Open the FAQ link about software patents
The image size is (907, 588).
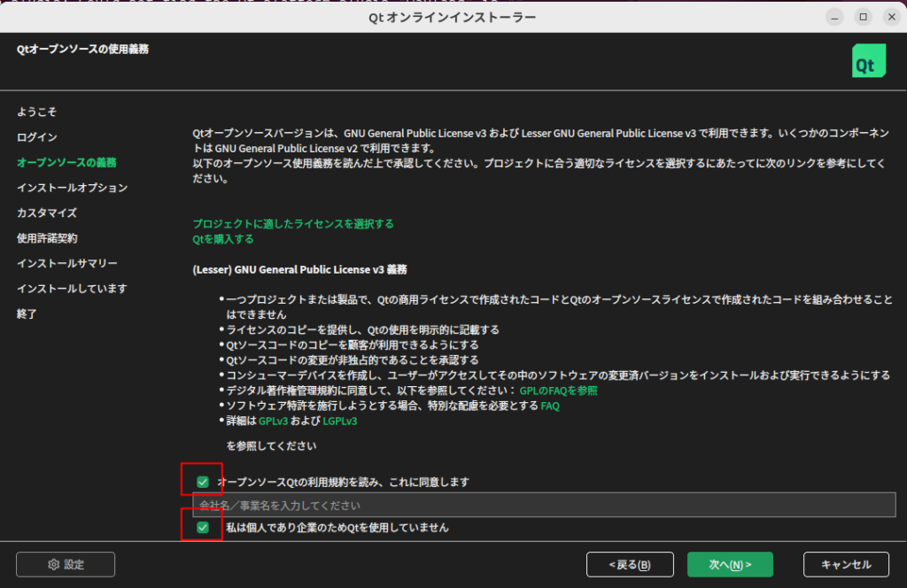550,406
